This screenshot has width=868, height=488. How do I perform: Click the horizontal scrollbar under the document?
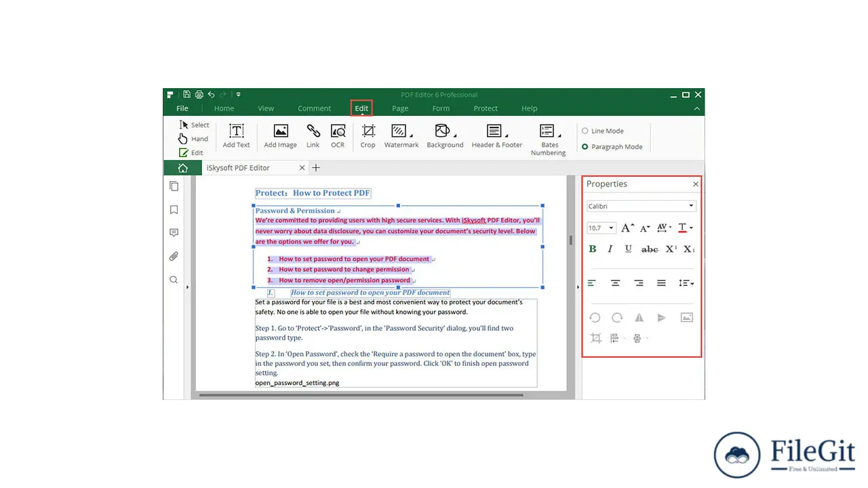pyautogui.click(x=361, y=395)
